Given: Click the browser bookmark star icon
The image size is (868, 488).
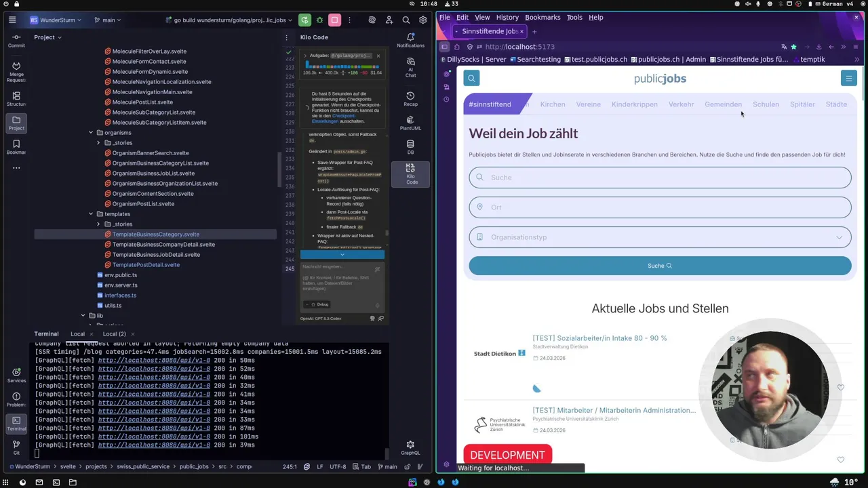Looking at the screenshot, I should coord(793,47).
